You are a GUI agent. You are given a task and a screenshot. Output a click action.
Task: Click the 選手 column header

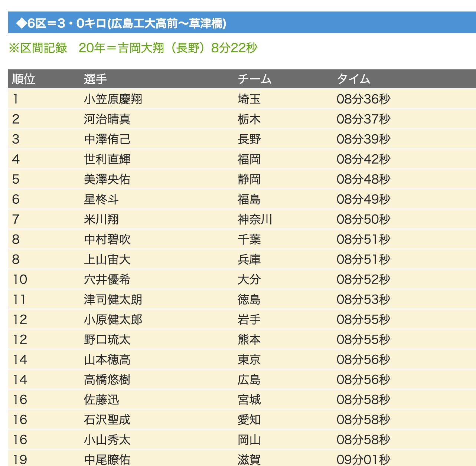[x=95, y=79]
